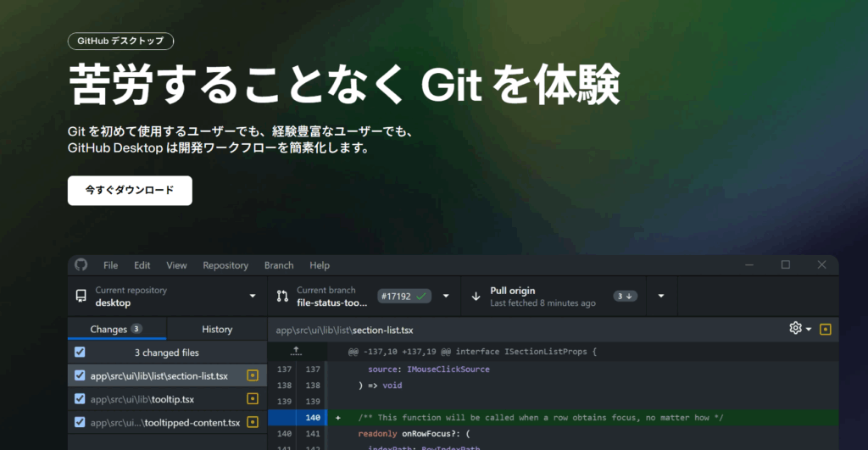This screenshot has height=450, width=868.
Task: Uncheck the section-list.tsx file checkbox
Action: (x=80, y=375)
